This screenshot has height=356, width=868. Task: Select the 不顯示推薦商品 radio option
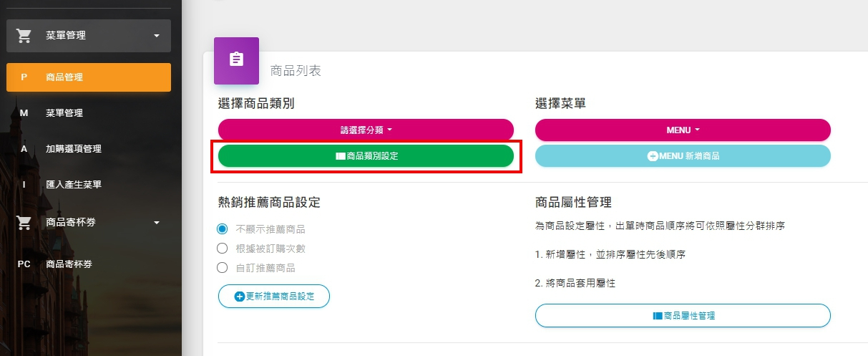pos(222,229)
